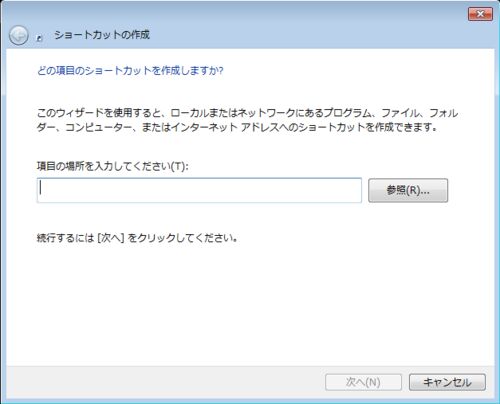Image resolution: width=500 pixels, height=404 pixels.
Task: Click the text 続行するには [次へ] をクリックしてください。
Action: [137, 238]
